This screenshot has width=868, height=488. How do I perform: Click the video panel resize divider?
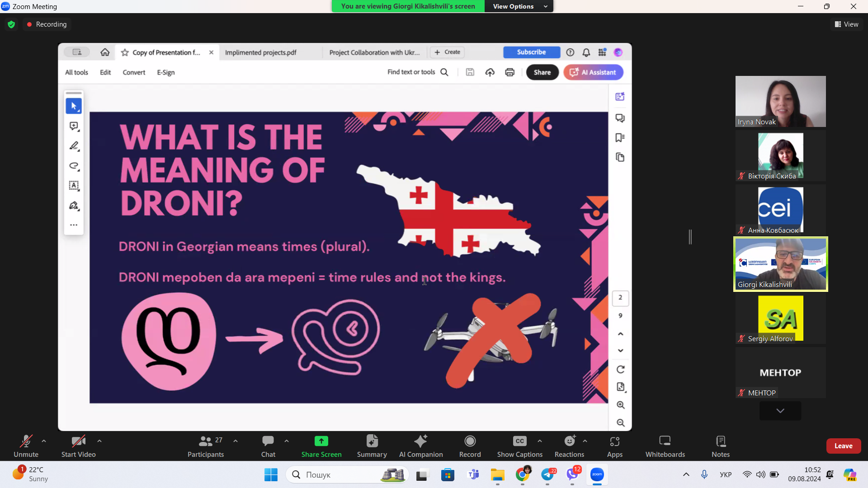[x=690, y=237]
